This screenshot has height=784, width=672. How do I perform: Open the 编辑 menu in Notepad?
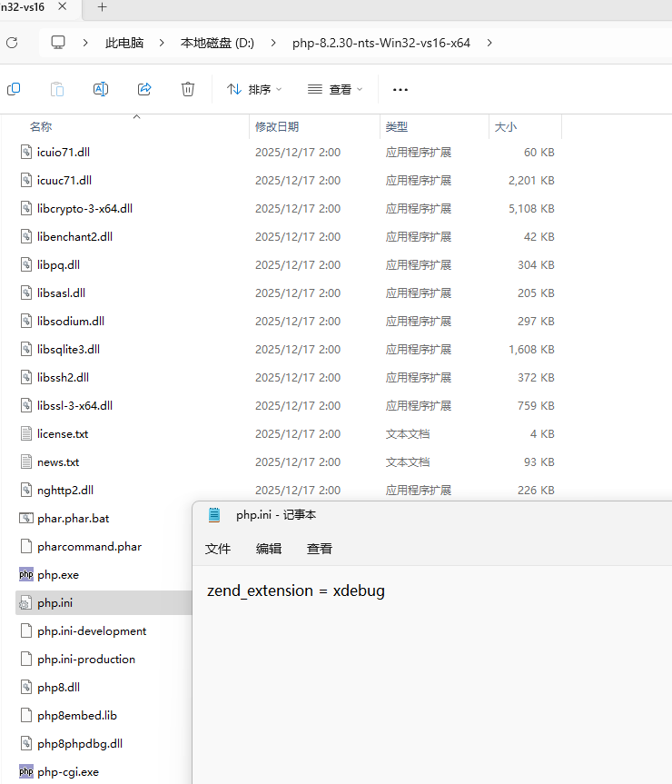269,548
